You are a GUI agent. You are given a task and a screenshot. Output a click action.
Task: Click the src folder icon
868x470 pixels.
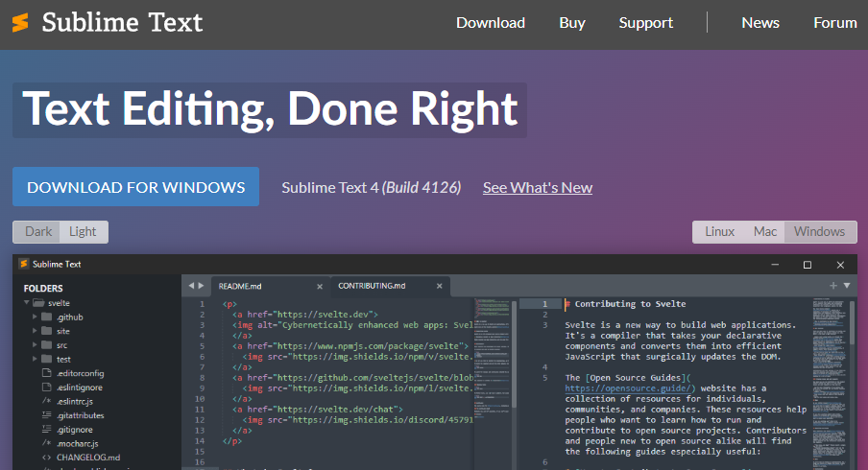[46, 345]
